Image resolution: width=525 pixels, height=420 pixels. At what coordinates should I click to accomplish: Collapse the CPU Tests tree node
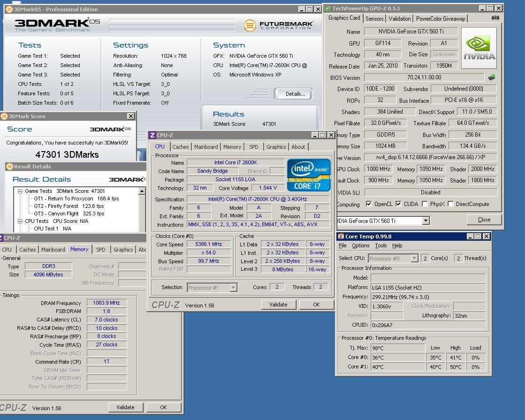tap(20, 221)
